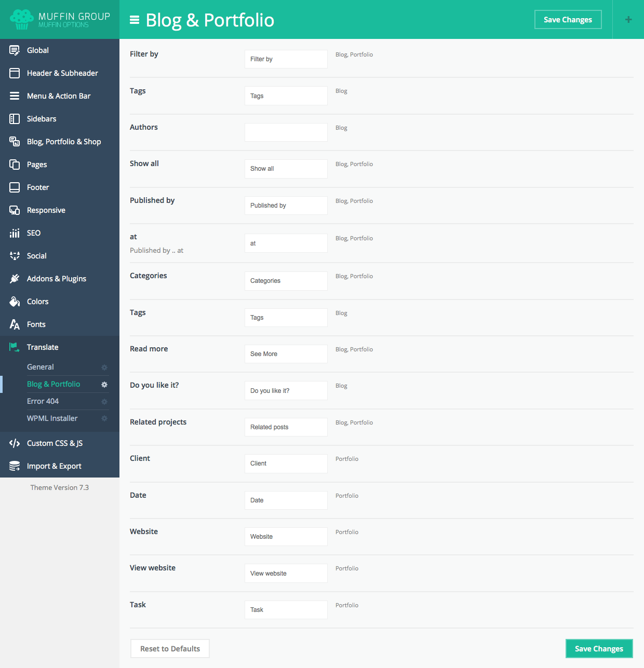Viewport: 644px width, 668px height.
Task: Click Reset to Defaults button
Action: (170, 649)
